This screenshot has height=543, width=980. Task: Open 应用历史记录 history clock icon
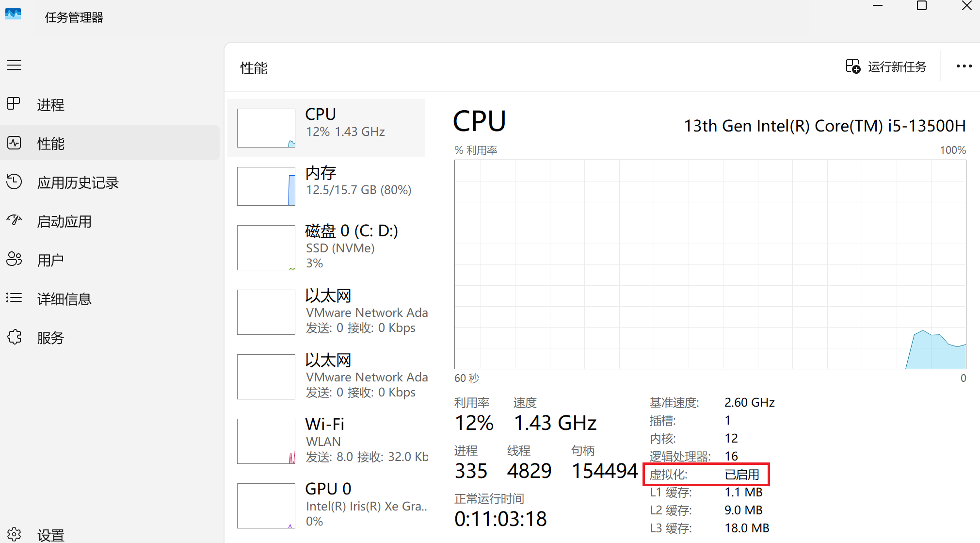pos(14,181)
